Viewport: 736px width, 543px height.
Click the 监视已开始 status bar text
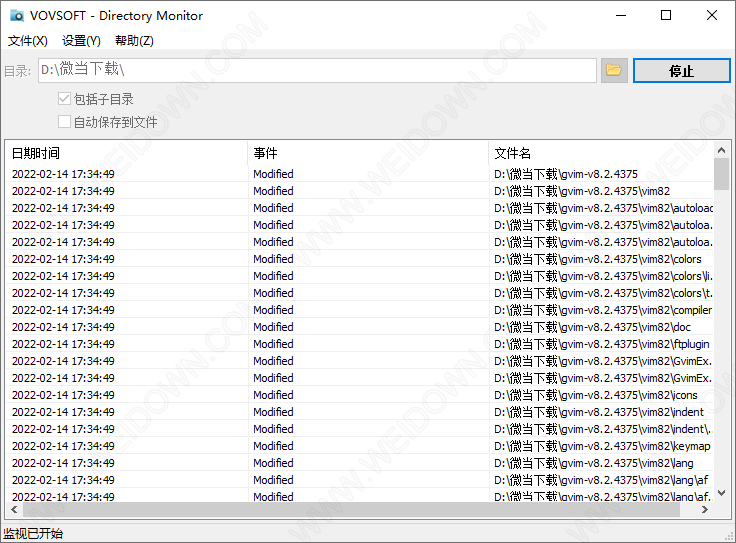(33, 534)
